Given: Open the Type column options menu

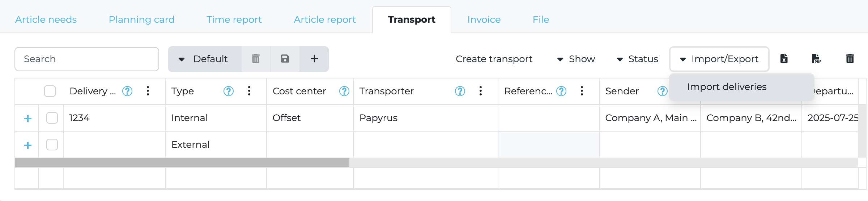Looking at the screenshot, I should [x=249, y=91].
